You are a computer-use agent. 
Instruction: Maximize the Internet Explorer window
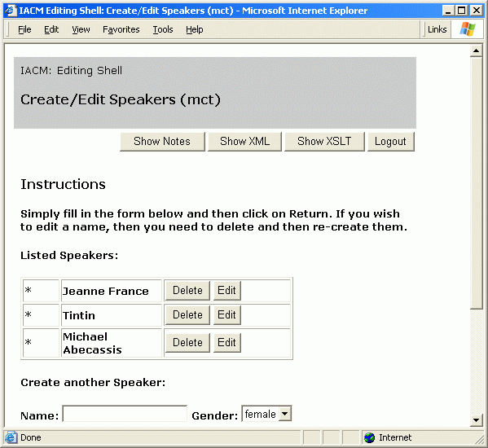pyautogui.click(x=462, y=11)
